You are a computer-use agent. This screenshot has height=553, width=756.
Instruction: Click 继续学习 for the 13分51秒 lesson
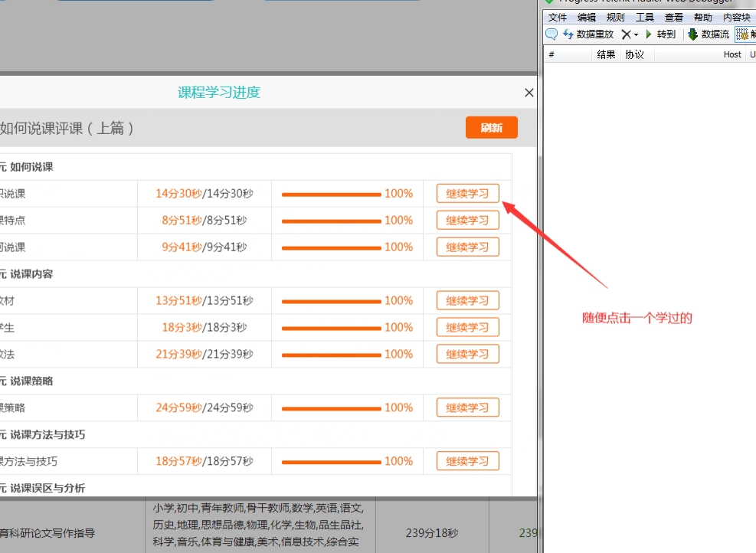[468, 300]
